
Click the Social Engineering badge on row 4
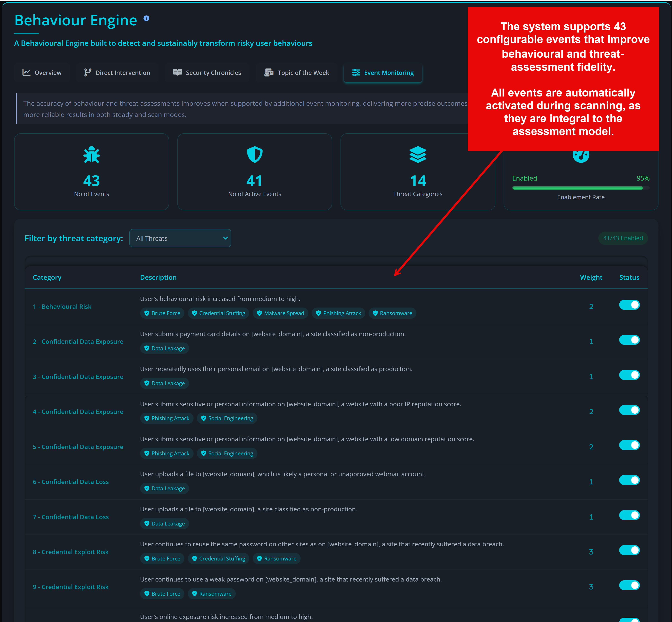pos(227,418)
